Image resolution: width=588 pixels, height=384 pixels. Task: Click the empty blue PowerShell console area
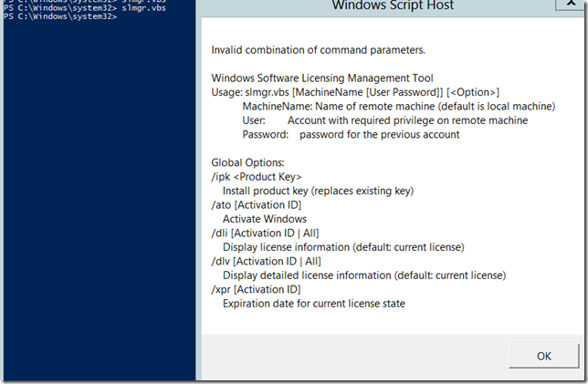point(98,201)
